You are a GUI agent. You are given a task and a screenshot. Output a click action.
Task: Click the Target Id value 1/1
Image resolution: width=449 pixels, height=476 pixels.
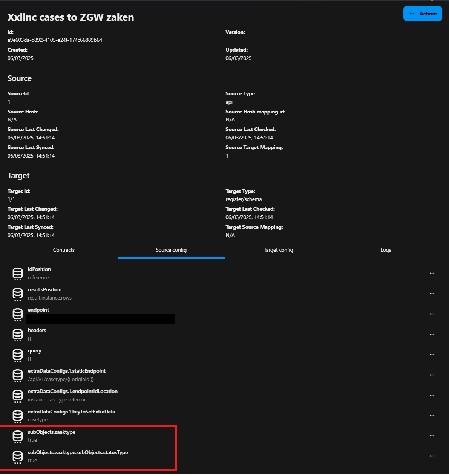click(11, 199)
